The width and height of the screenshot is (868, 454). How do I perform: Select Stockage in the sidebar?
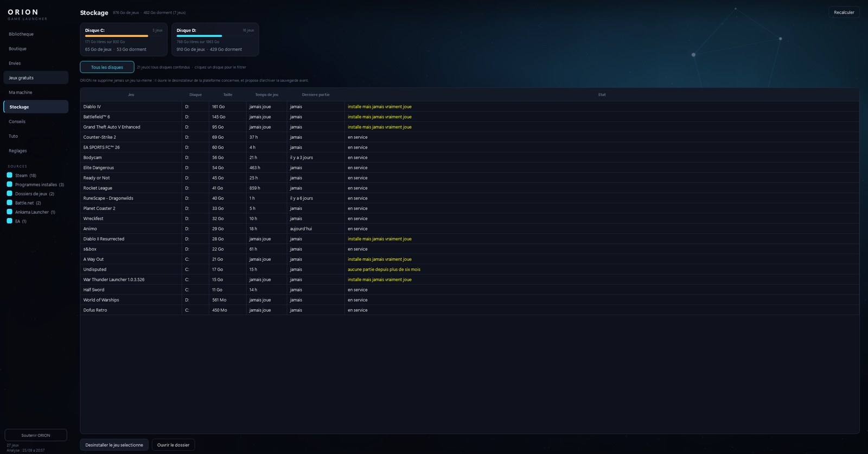36,107
